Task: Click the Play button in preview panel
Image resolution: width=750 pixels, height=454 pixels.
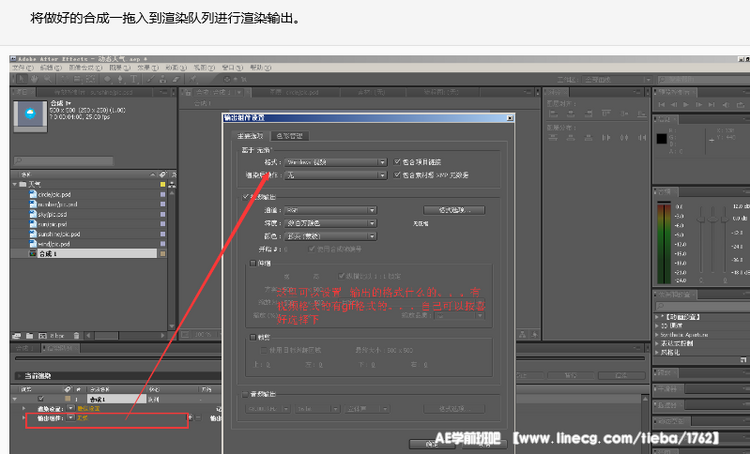Action: coord(686,104)
